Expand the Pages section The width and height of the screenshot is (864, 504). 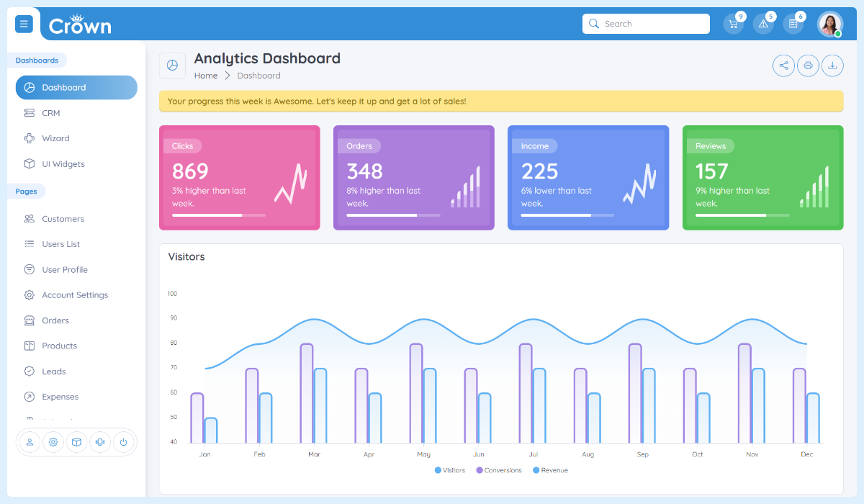point(27,191)
